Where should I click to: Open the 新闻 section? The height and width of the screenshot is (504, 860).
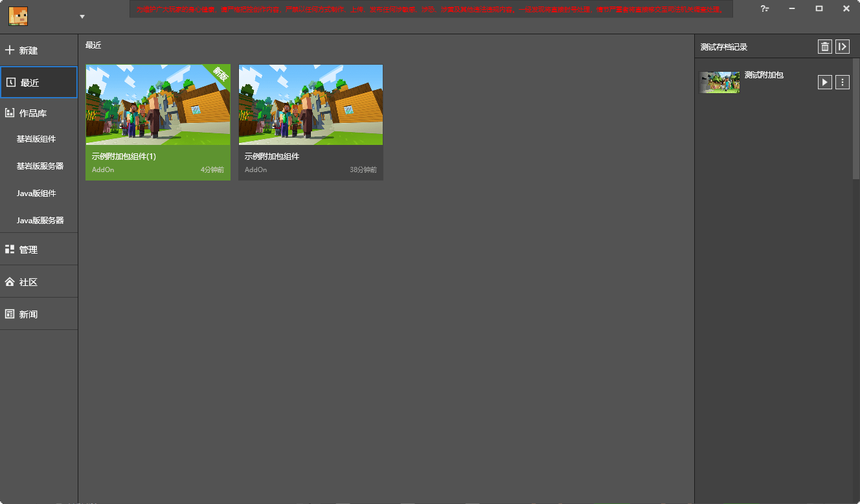[x=39, y=314]
